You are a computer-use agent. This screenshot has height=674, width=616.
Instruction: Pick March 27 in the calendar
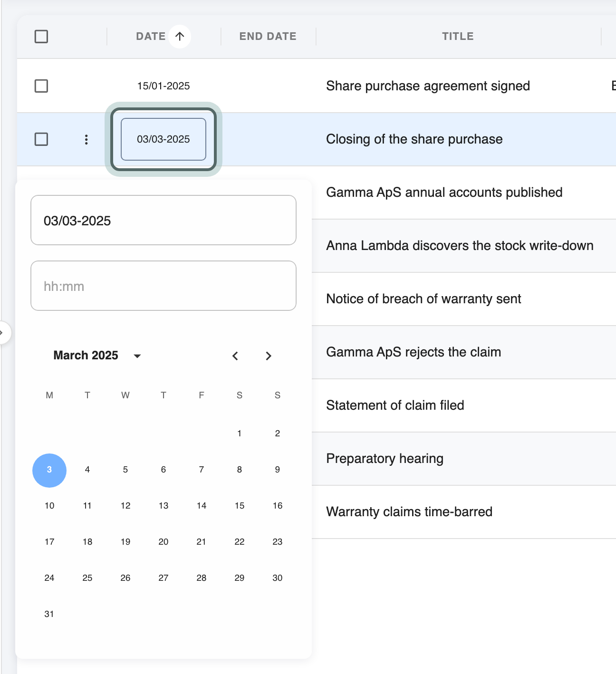pos(164,578)
